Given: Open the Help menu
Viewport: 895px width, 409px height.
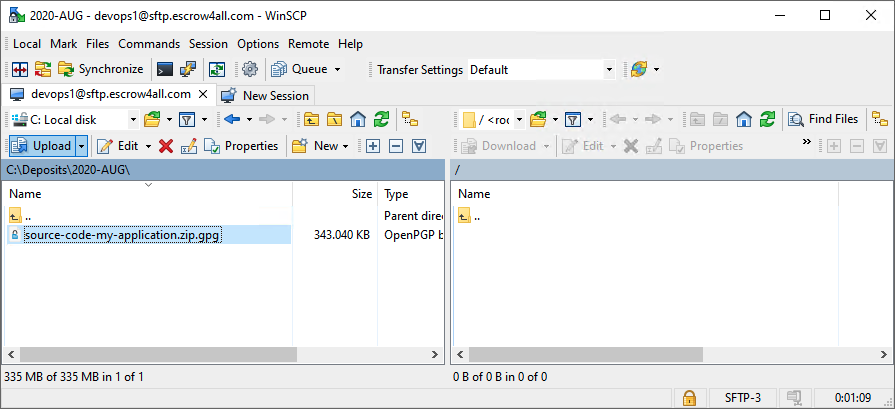Looking at the screenshot, I should point(350,44).
